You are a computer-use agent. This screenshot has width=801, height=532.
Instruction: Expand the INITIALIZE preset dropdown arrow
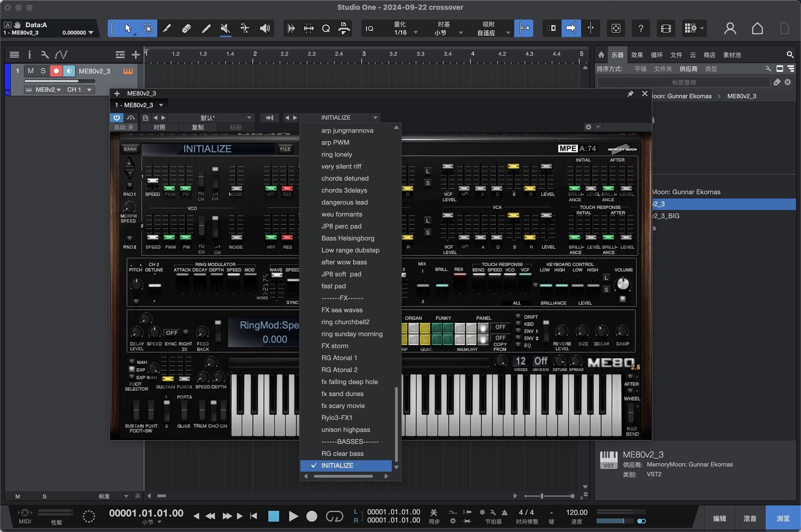[x=375, y=118]
